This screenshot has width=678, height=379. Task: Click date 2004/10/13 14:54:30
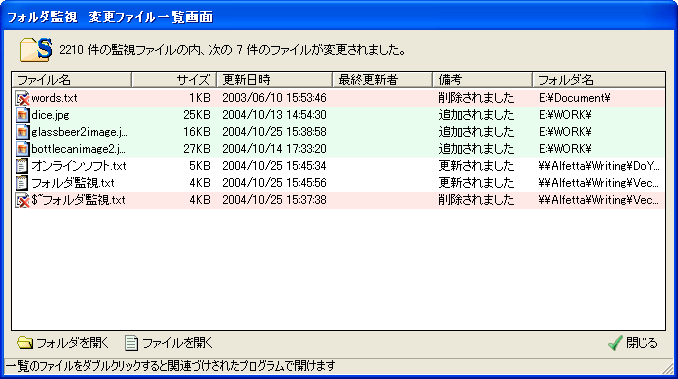(274, 115)
